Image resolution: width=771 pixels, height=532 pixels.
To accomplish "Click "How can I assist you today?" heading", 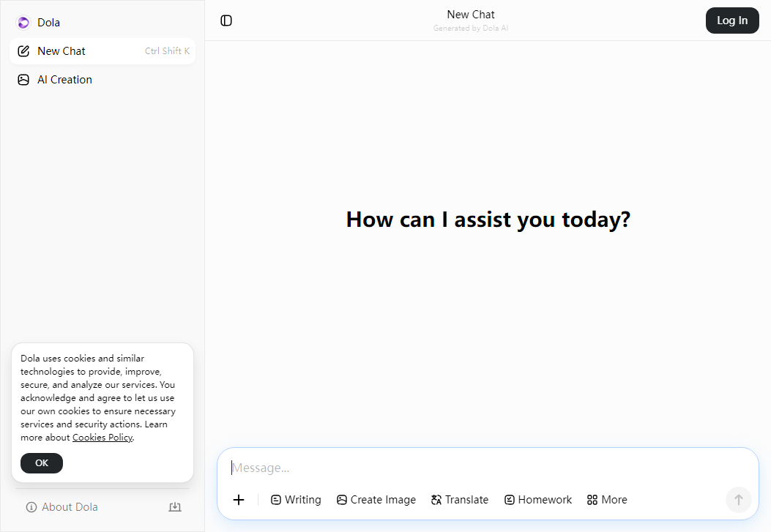I will point(488,220).
